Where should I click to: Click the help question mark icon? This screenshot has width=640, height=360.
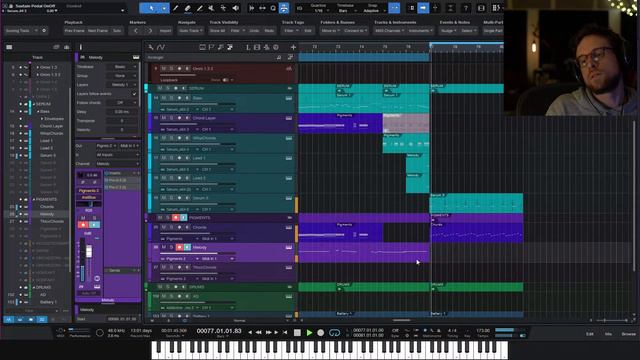[x=466, y=8]
